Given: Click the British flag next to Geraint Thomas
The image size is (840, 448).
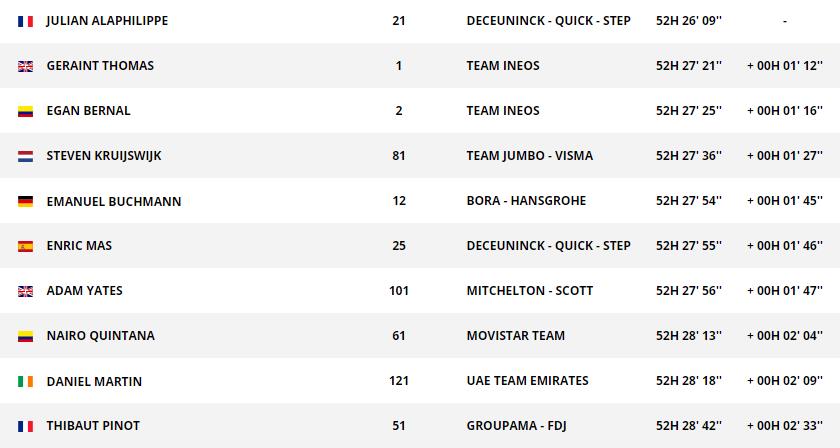Looking at the screenshot, I should pyautogui.click(x=26, y=66).
